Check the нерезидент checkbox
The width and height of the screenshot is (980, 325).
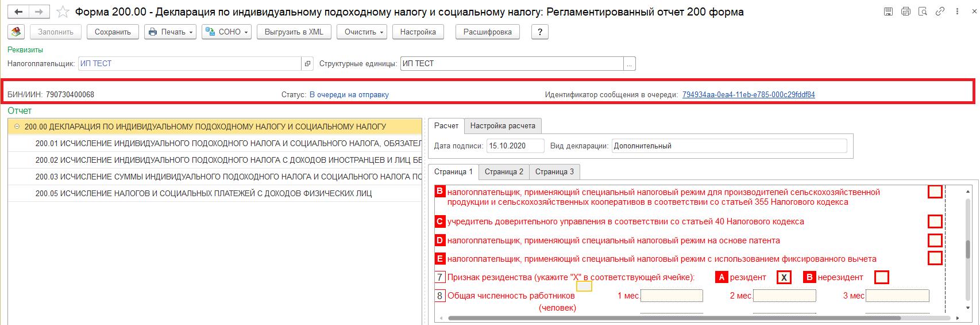click(x=881, y=278)
